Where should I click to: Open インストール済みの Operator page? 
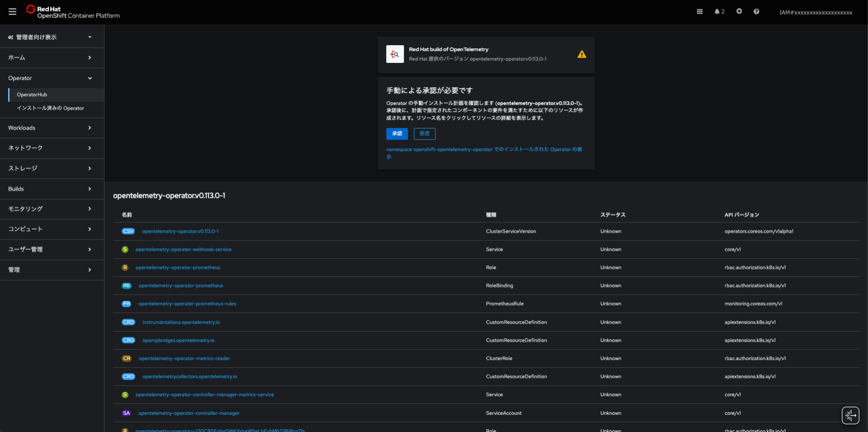point(51,108)
